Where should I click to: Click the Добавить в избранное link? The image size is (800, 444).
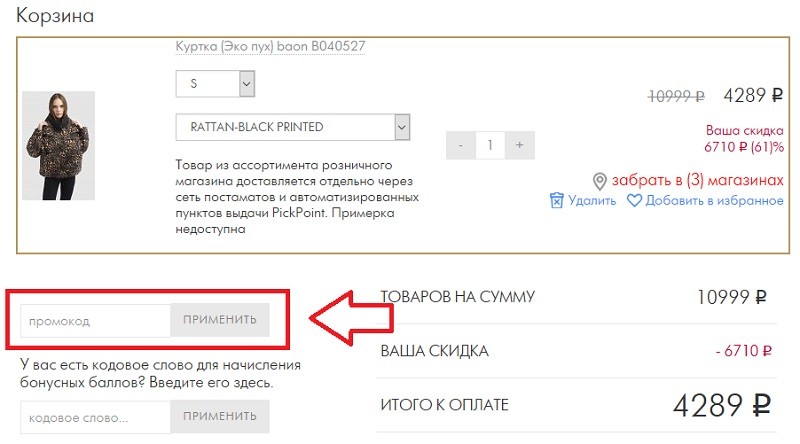(714, 200)
